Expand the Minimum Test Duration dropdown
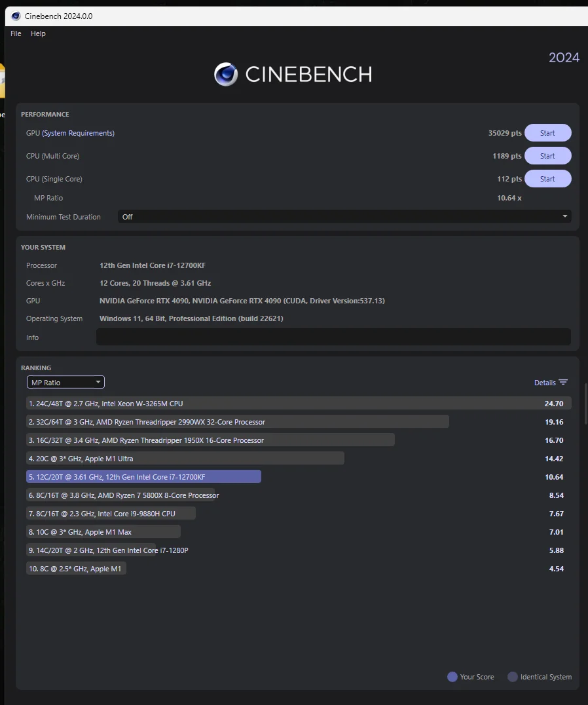Image resolution: width=588 pixels, height=705 pixels. coord(344,217)
